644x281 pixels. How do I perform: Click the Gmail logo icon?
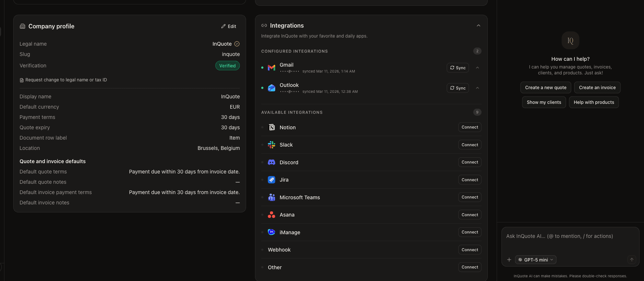272,68
